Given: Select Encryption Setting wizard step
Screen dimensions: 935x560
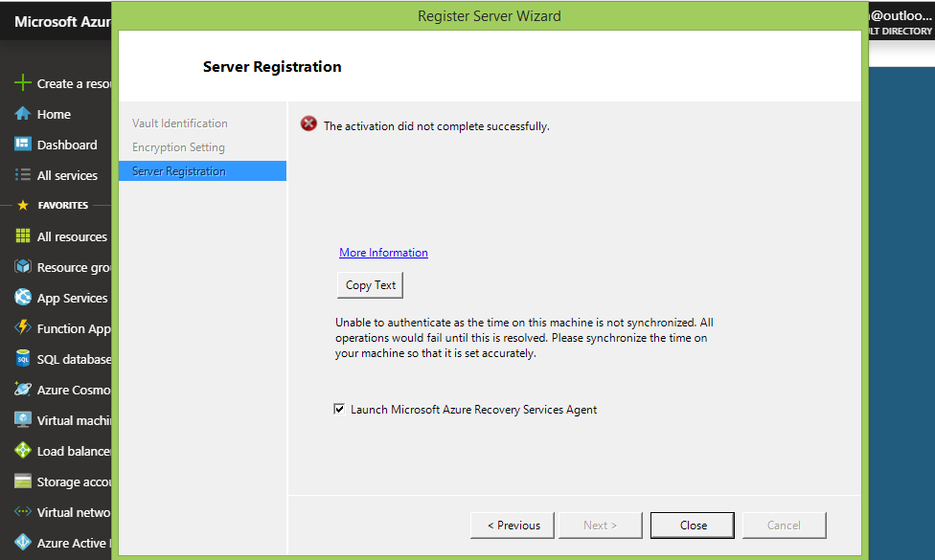Looking at the screenshot, I should click(178, 147).
